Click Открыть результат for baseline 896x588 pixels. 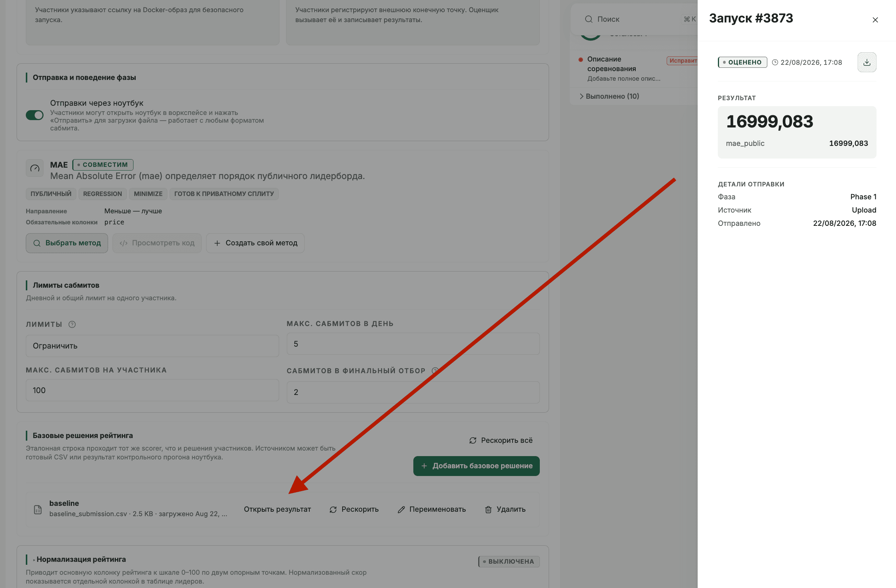coord(277,510)
